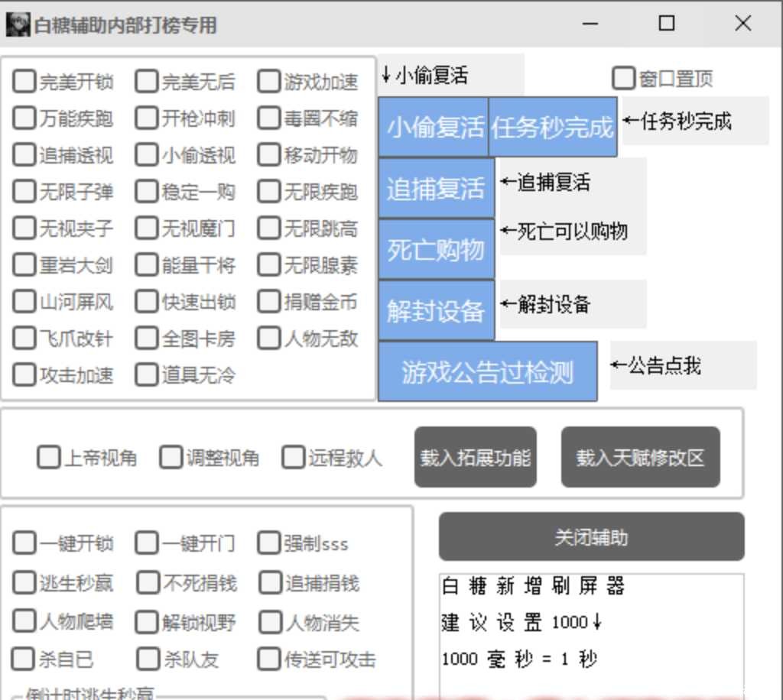This screenshot has width=783, height=700.
Task: Enable 山河屏风 checkbox
Action: [24, 301]
